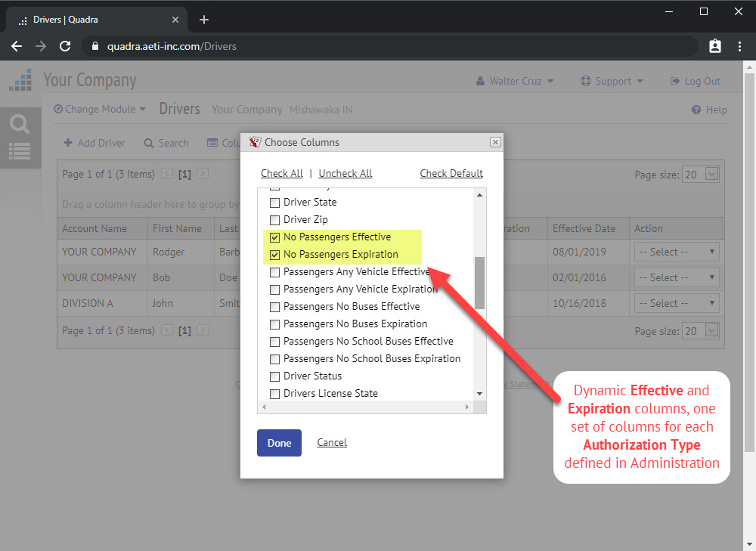Click the browser address bar
The image size is (756, 551).
(389, 46)
